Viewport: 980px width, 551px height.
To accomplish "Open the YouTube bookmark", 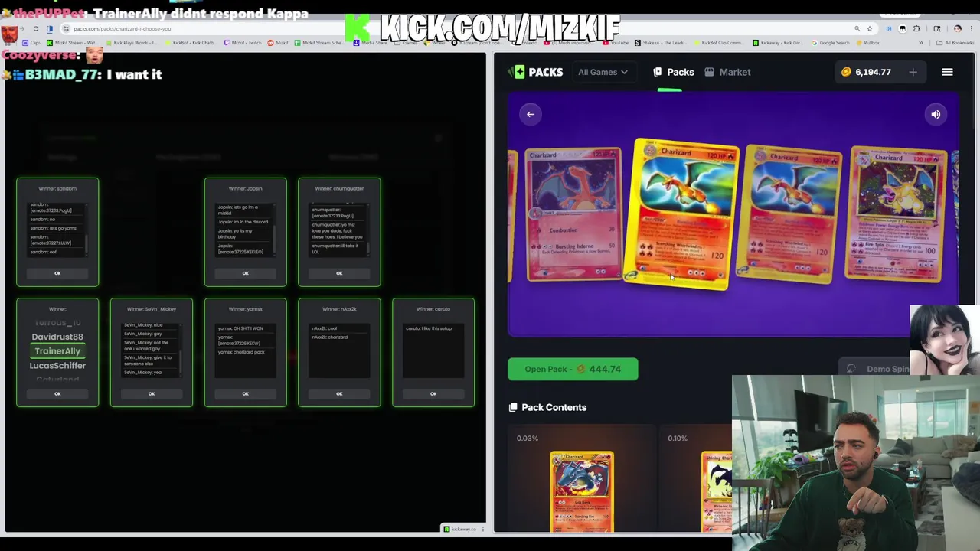I will [x=615, y=43].
